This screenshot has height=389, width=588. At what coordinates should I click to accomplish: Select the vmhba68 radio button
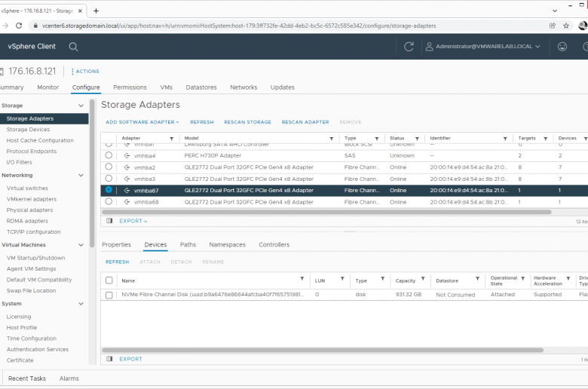(109, 201)
